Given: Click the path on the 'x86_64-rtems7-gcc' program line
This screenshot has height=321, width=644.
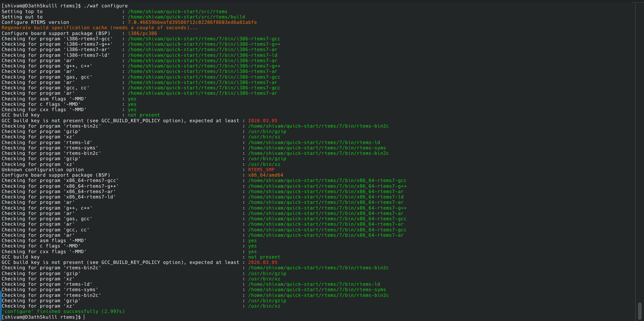Looking at the screenshot, I should pyautogui.click(x=327, y=181).
